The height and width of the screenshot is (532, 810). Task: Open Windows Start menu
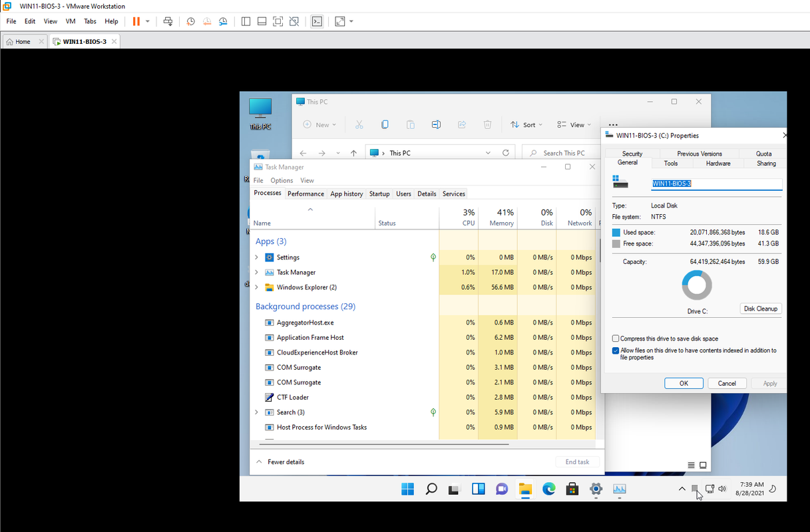point(407,489)
